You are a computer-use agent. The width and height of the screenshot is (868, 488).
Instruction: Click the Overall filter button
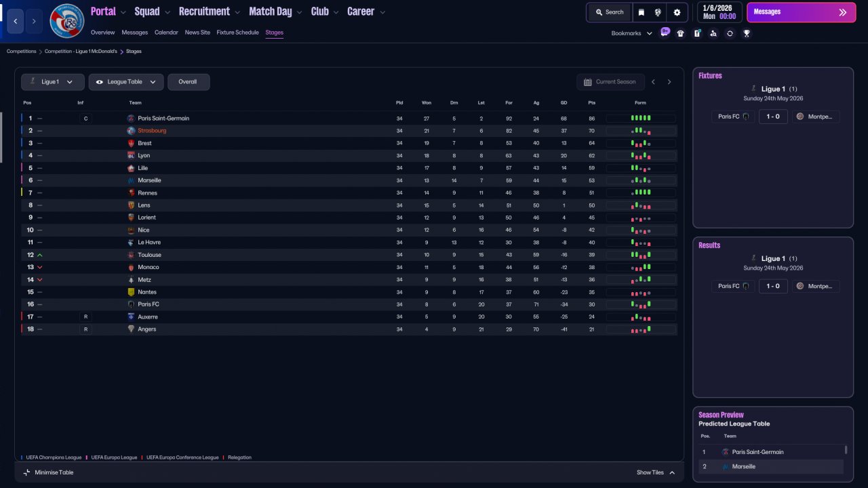(189, 82)
